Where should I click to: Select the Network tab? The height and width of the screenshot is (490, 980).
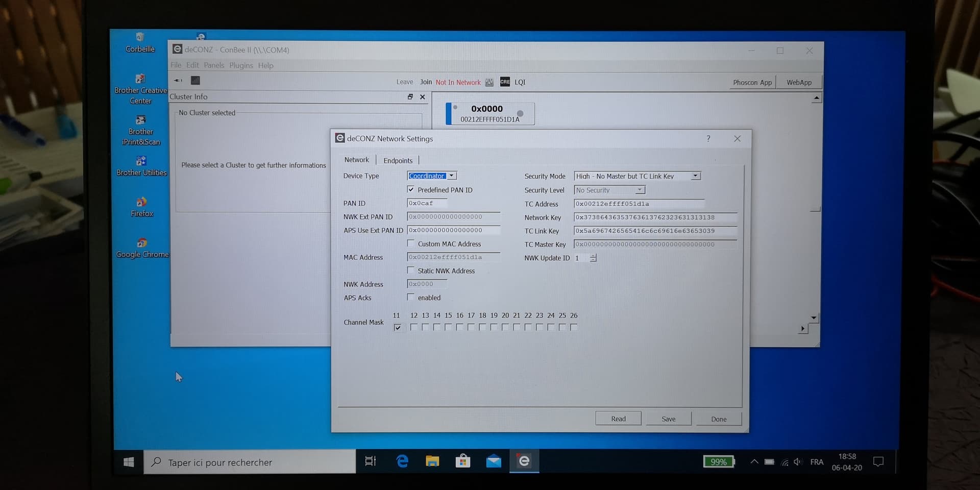coord(356,160)
